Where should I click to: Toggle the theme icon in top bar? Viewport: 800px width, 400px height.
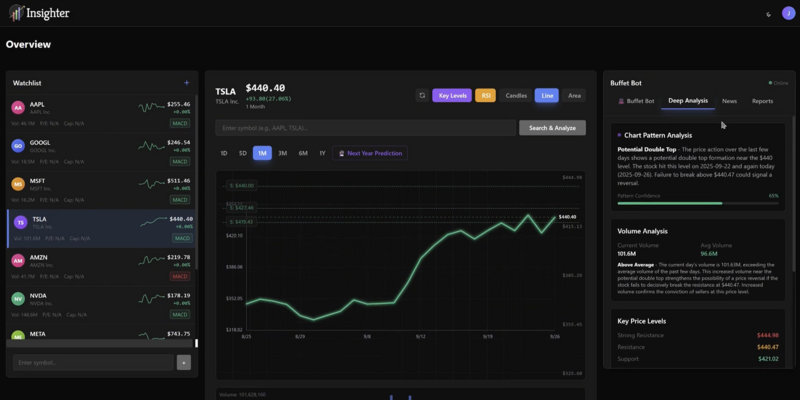[x=768, y=14]
